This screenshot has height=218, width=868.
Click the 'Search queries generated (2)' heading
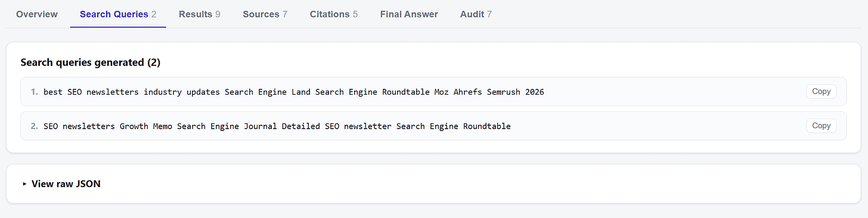(x=91, y=63)
